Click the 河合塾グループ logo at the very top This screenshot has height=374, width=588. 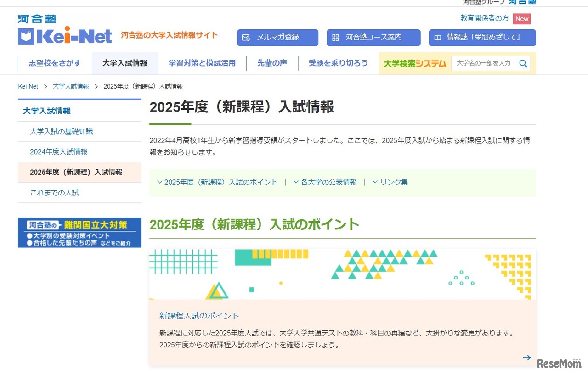coord(522,2)
